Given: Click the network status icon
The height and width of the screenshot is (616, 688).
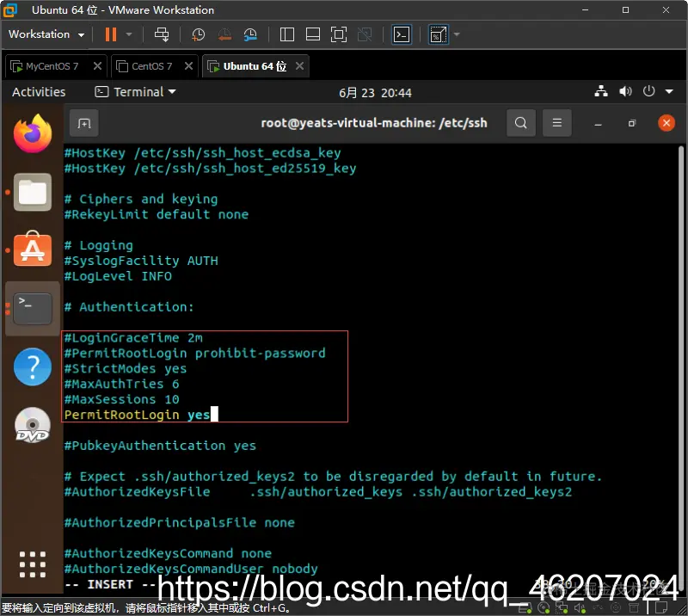Looking at the screenshot, I should click(601, 91).
